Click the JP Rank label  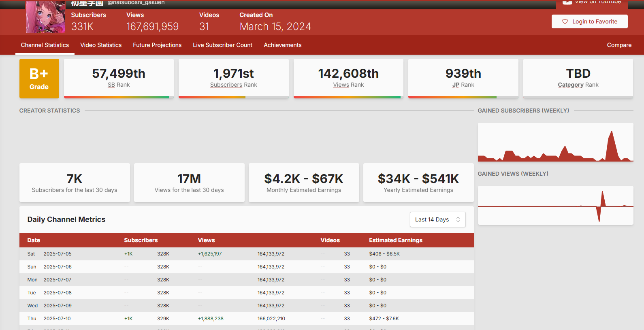click(x=463, y=85)
